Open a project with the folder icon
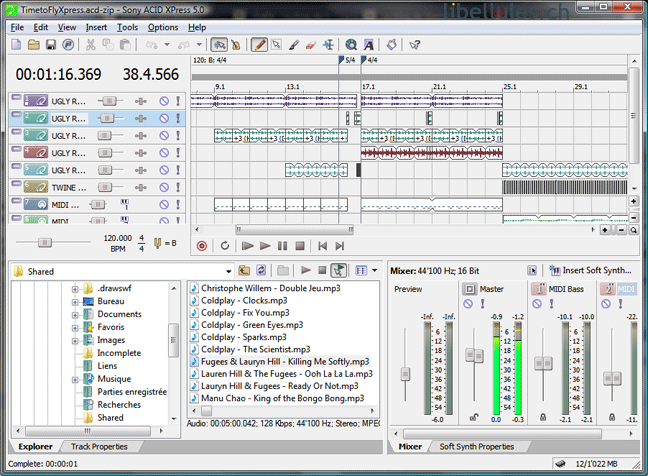 [33, 45]
